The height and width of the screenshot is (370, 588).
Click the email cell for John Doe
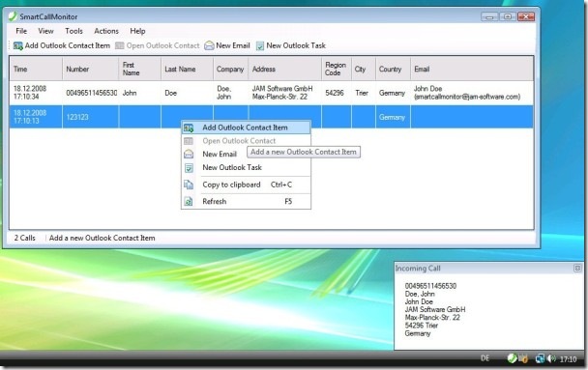pos(467,93)
